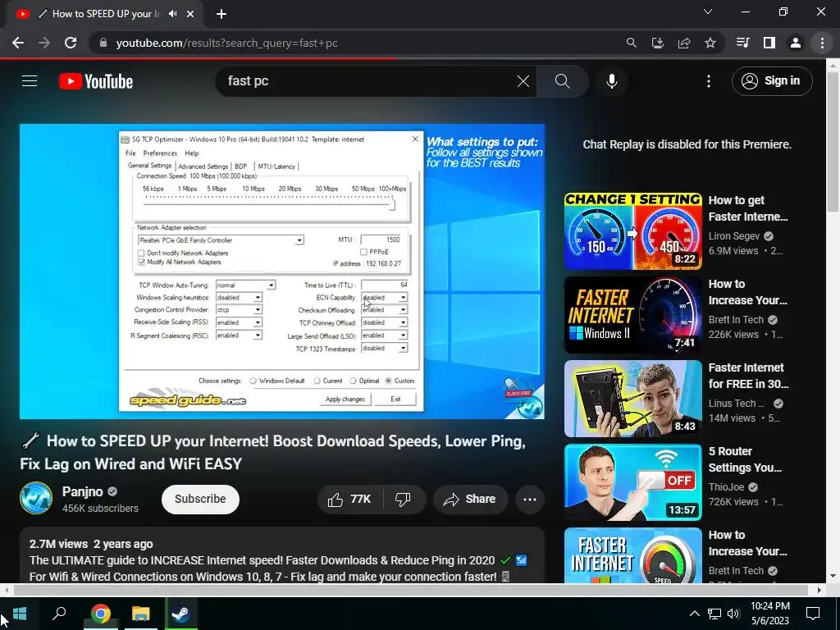Open the tab search chevron
Viewport: 840px width, 630px height.
click(708, 11)
